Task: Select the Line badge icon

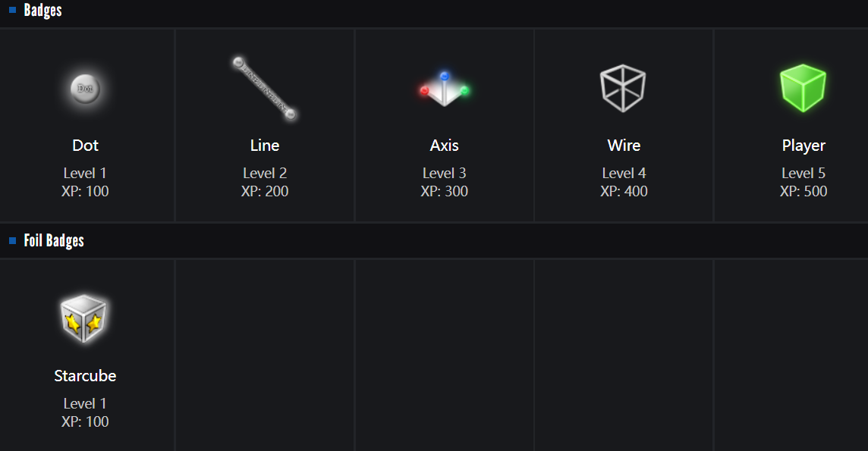Action: tap(264, 88)
